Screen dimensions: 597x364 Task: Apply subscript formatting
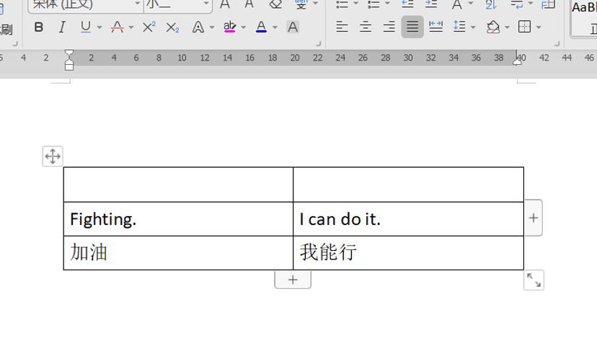tap(172, 27)
